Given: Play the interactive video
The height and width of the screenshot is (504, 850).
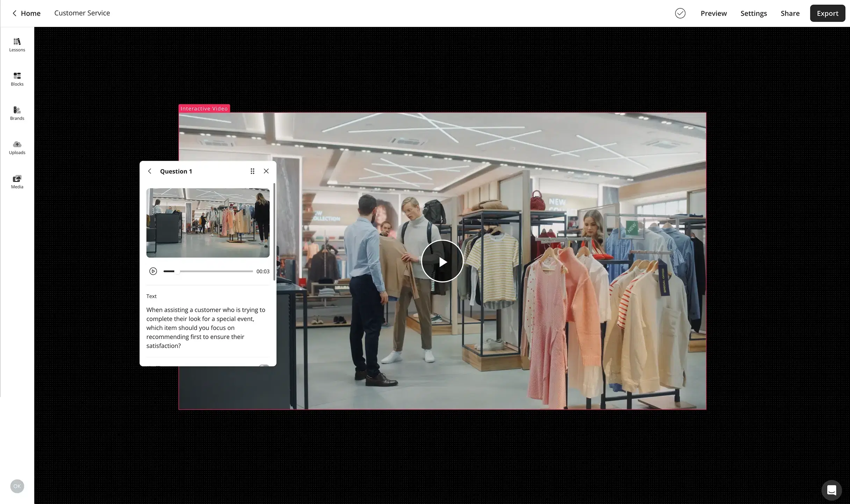Looking at the screenshot, I should coord(442,261).
